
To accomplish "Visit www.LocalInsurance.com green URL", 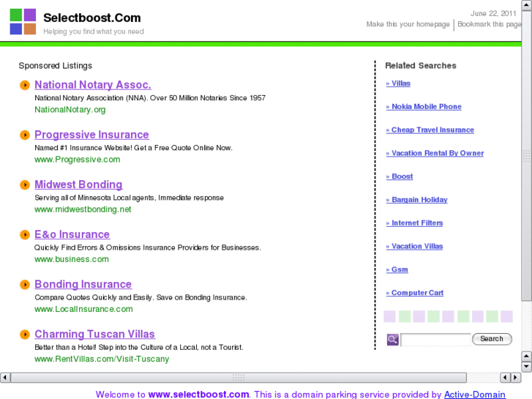I will 83,310.
